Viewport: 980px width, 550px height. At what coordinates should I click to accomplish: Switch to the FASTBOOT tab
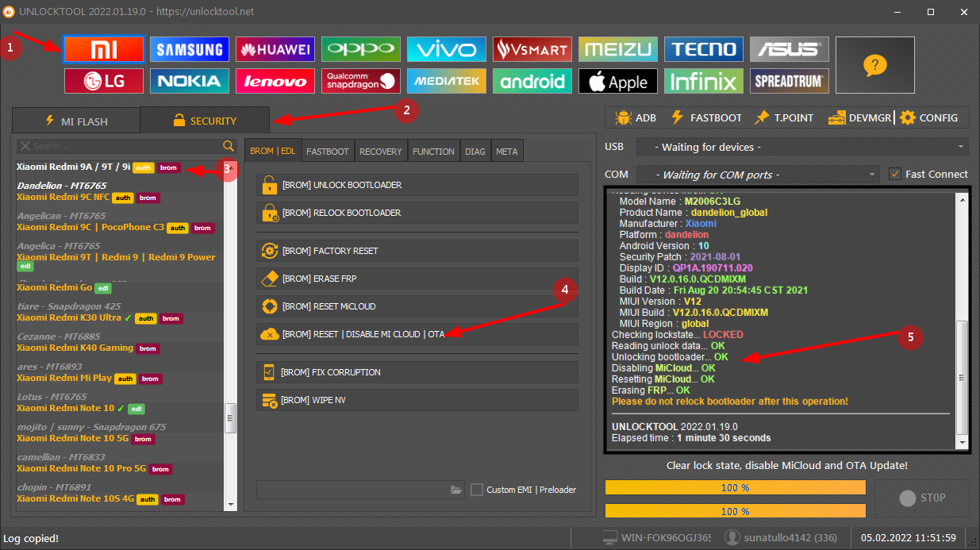click(x=327, y=152)
